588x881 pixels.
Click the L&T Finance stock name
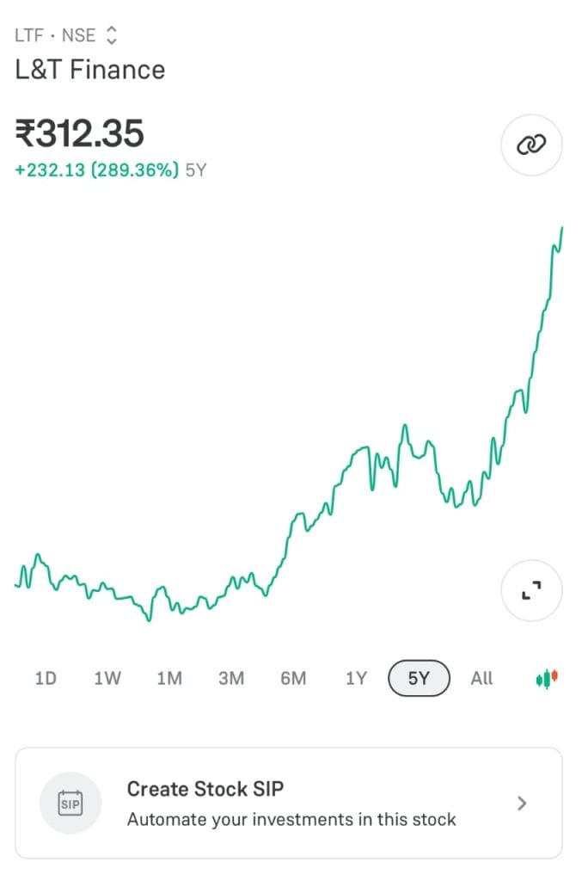tap(90, 70)
